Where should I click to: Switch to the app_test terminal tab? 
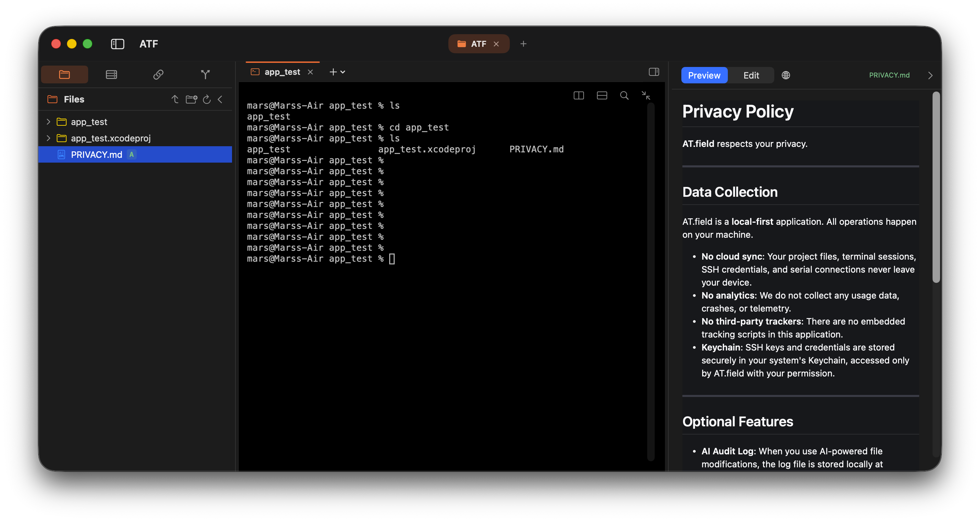pyautogui.click(x=282, y=72)
